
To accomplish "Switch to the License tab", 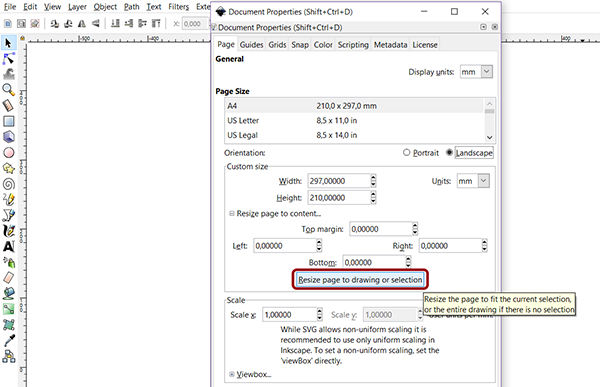I will pyautogui.click(x=425, y=45).
